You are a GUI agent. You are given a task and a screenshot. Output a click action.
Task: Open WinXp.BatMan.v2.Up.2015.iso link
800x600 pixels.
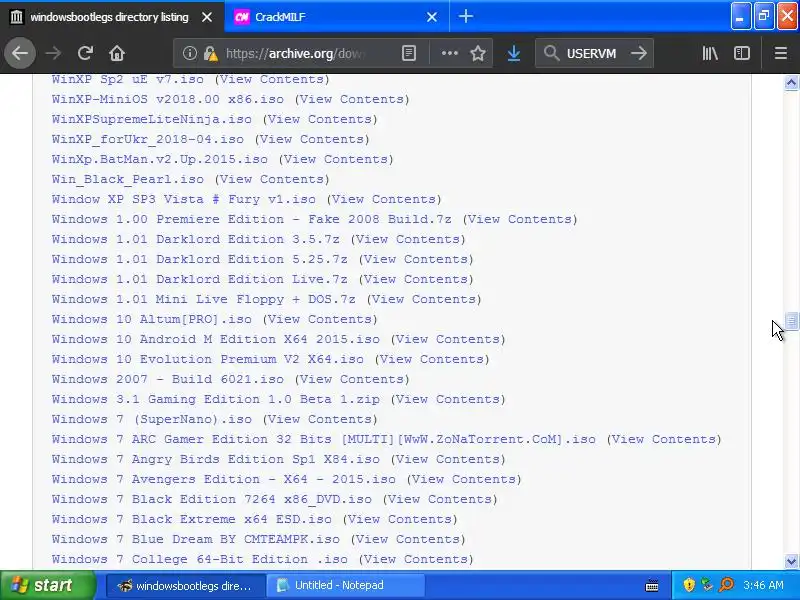[x=160, y=159]
